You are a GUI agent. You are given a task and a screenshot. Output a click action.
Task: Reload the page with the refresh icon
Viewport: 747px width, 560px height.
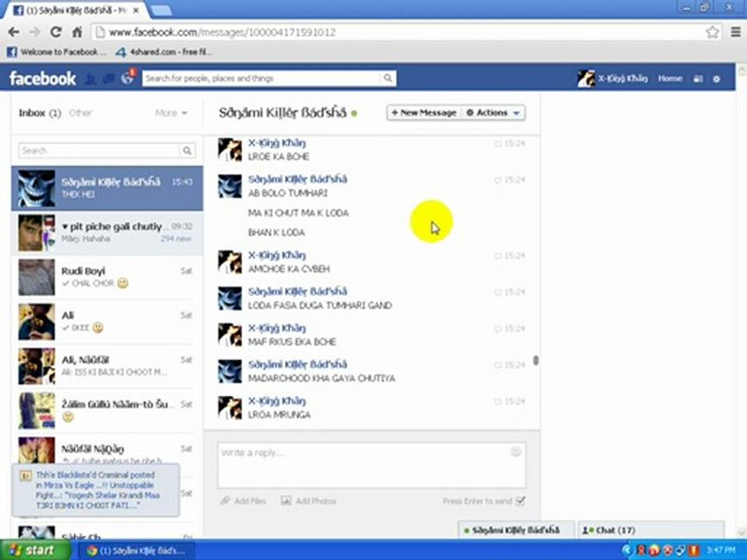[x=56, y=33]
